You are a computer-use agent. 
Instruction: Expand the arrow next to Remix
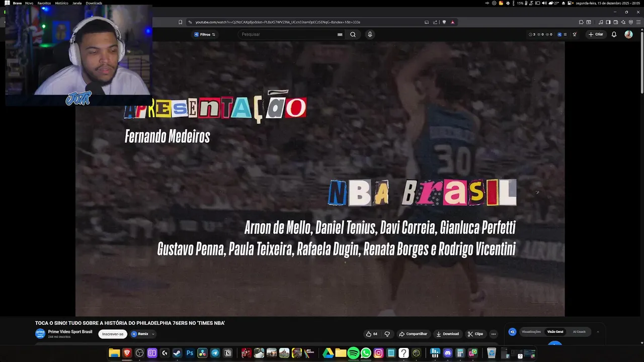point(153,334)
